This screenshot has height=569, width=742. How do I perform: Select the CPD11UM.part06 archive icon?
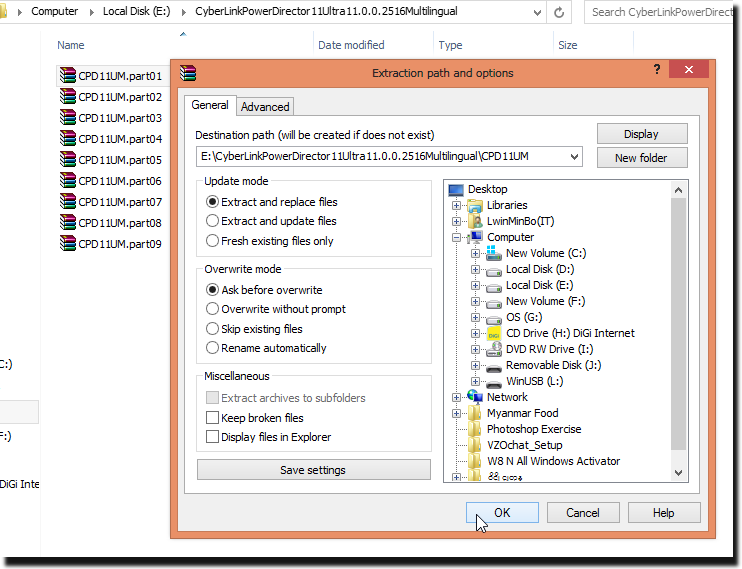[68, 180]
